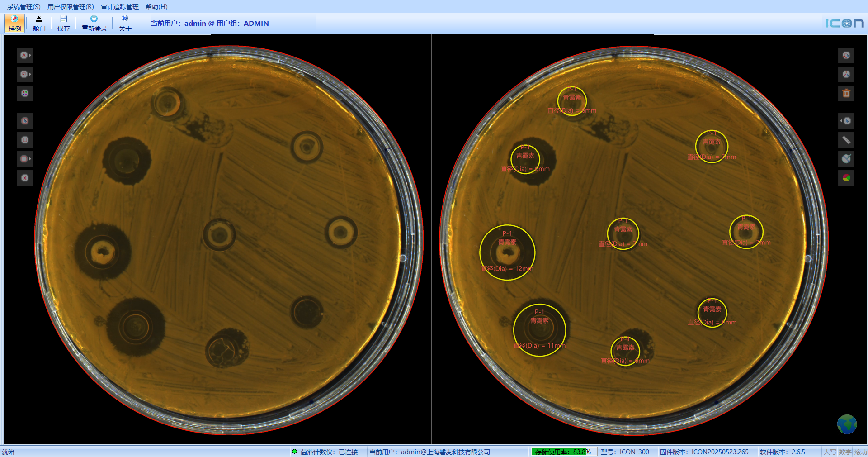Select the ruler measurement tool

point(846,140)
